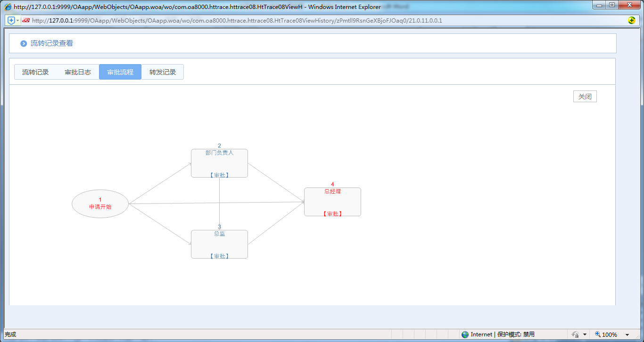
Task: Select the 部门负责人 approval node
Action: pos(219,163)
